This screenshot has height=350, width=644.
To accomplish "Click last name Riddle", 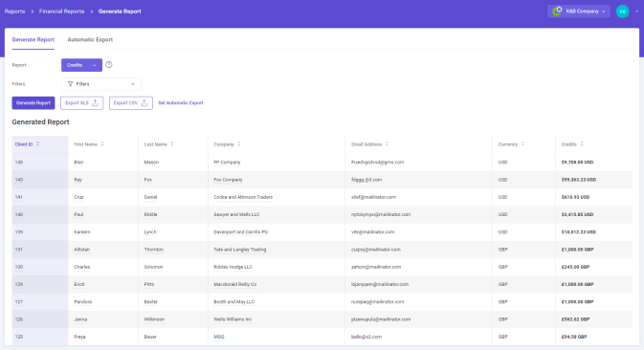I will (x=150, y=214).
